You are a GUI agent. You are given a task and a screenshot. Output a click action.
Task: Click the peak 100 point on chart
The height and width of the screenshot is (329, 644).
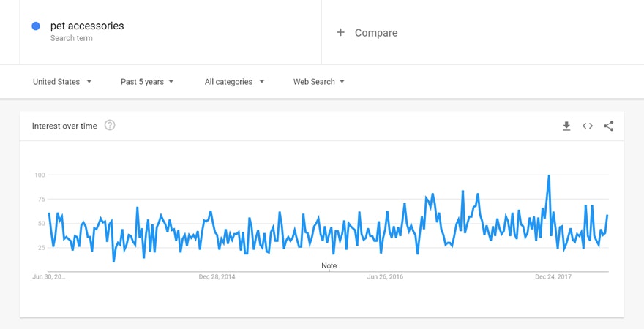[549, 175]
